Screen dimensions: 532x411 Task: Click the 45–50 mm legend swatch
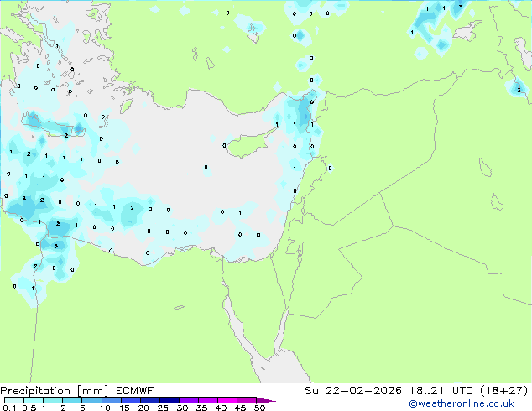click(x=247, y=400)
